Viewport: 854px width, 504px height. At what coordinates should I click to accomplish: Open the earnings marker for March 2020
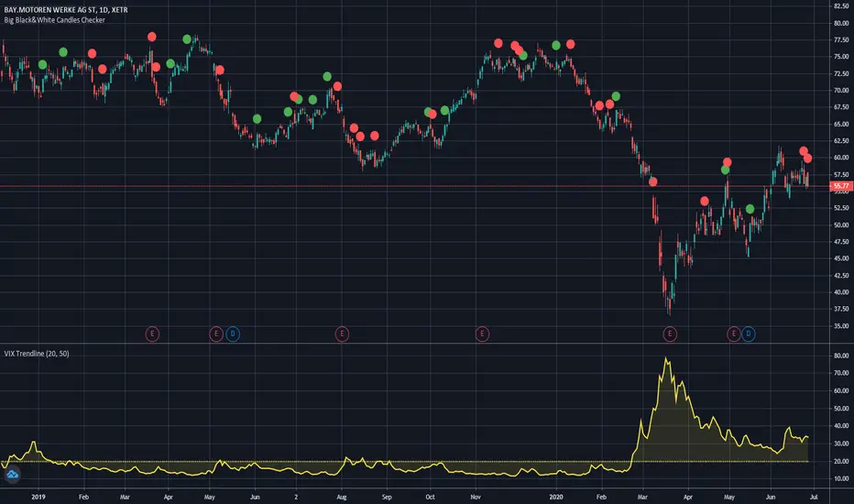click(670, 334)
